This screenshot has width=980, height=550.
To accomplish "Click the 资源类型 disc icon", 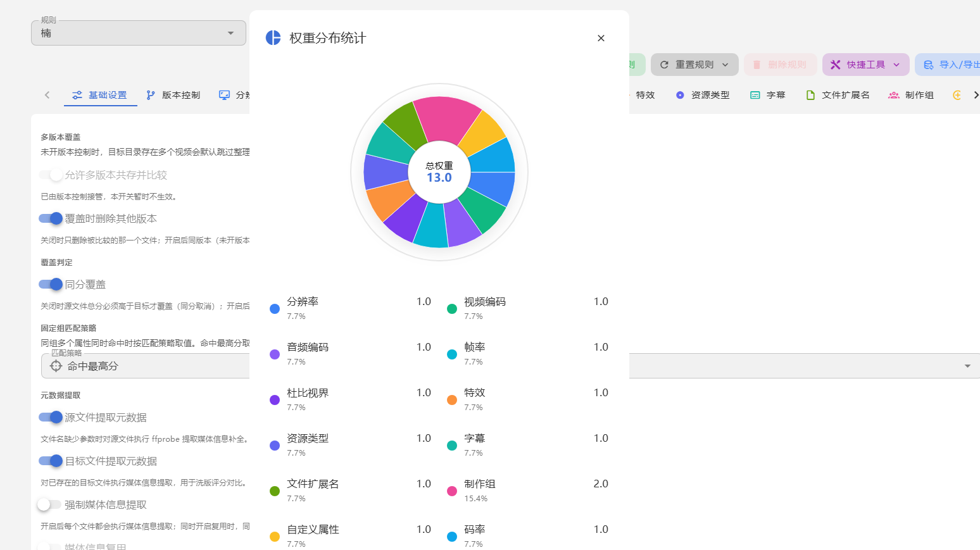I will pos(680,95).
